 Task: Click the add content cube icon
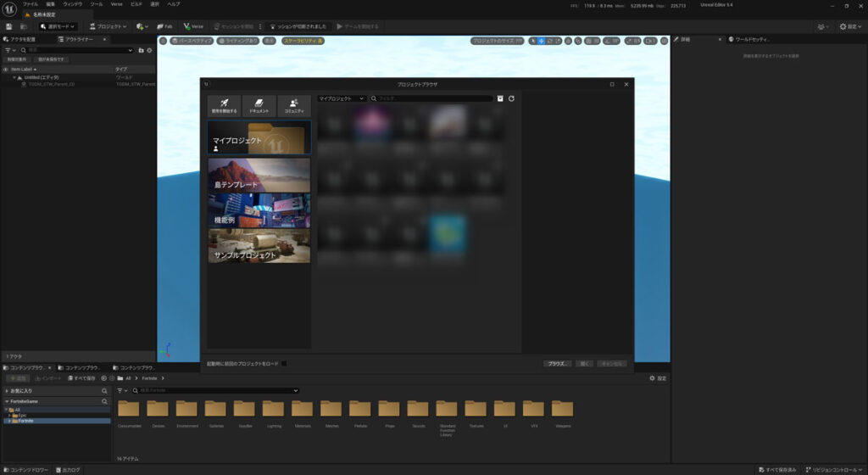click(142, 26)
